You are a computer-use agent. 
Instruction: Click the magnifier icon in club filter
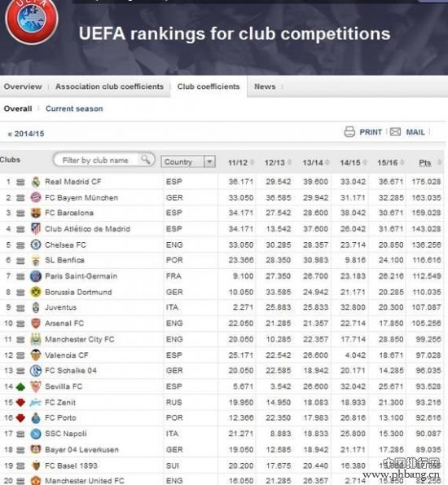tap(145, 159)
